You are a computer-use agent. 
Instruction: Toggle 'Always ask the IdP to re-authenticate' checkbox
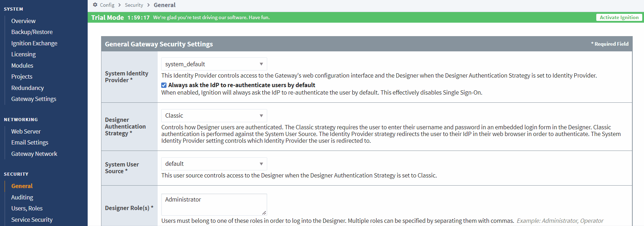[164, 85]
